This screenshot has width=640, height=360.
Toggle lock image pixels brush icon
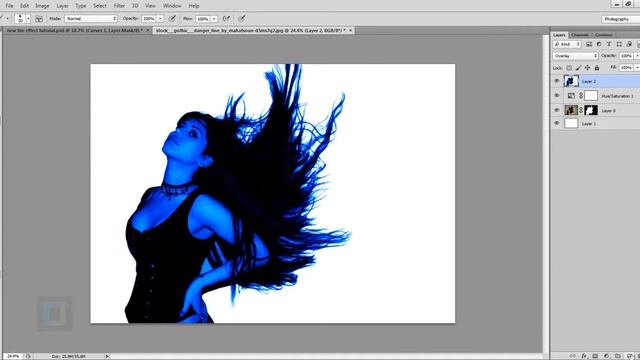pyautogui.click(x=578, y=68)
